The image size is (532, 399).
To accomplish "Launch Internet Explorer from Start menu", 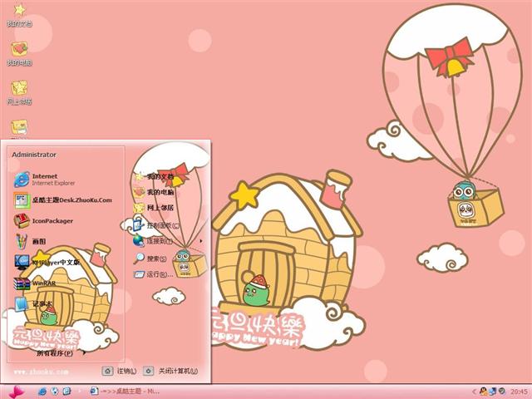I will pyautogui.click(x=44, y=180).
